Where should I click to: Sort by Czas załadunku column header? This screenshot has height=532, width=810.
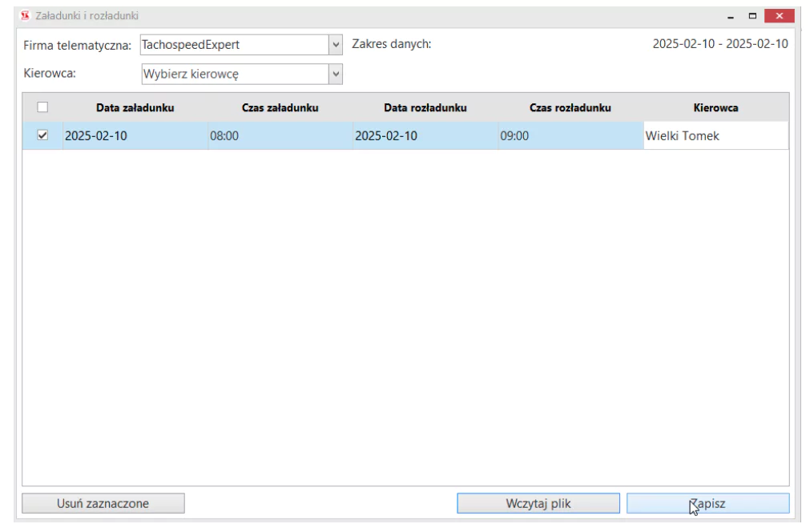(280, 107)
